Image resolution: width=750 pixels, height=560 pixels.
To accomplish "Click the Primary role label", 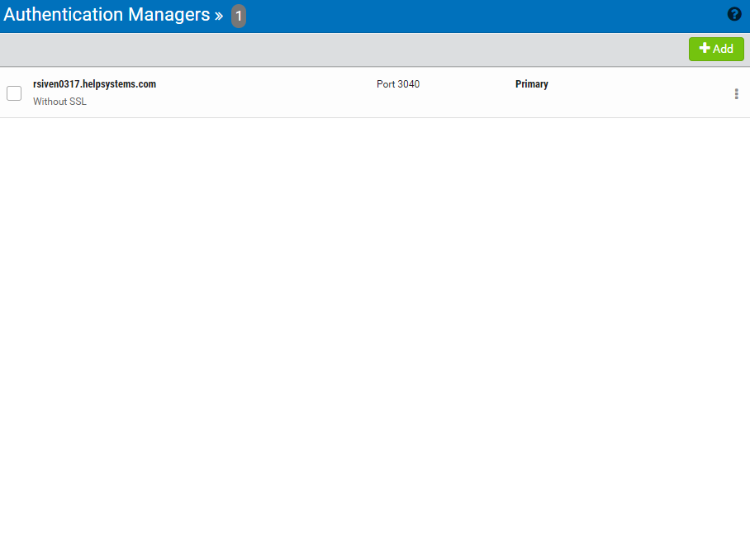I will tap(531, 84).
